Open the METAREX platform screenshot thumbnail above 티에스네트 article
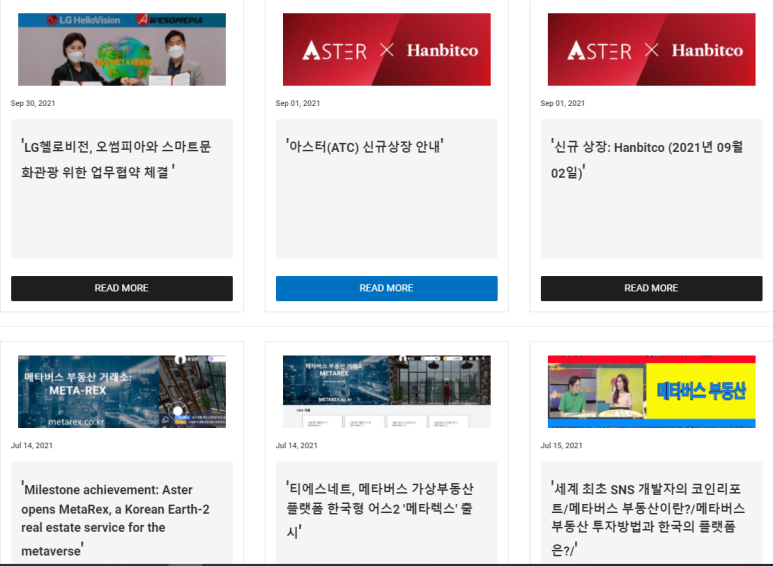 [x=386, y=391]
